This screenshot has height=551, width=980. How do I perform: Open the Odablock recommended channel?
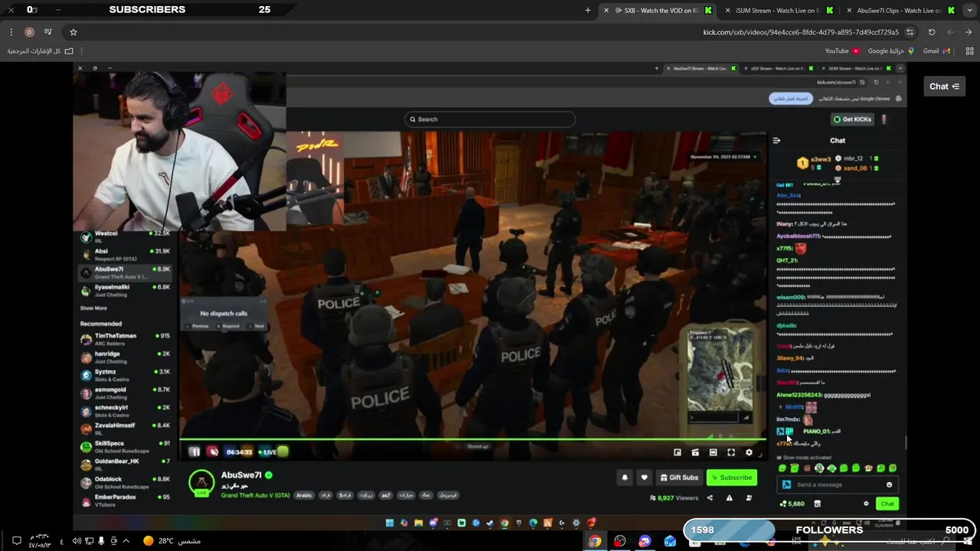[x=126, y=482]
